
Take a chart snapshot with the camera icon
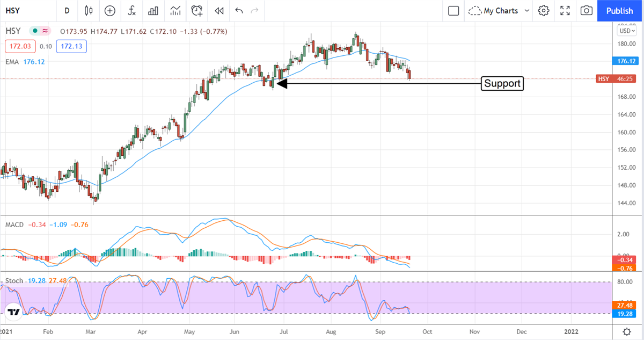click(x=587, y=10)
